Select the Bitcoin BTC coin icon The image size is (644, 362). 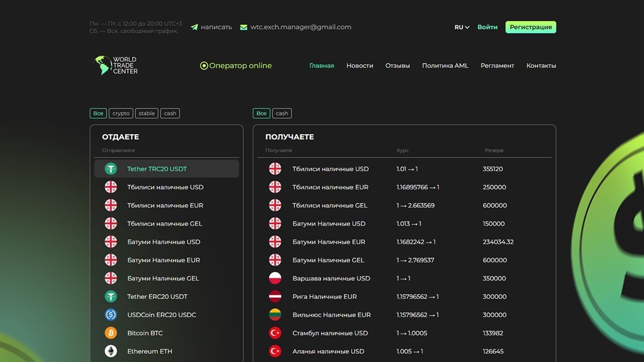(111, 333)
